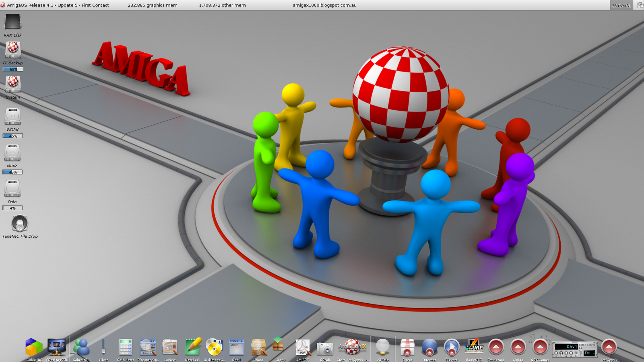
Task: Click the Music 45% usage bar
Action: [12, 172]
